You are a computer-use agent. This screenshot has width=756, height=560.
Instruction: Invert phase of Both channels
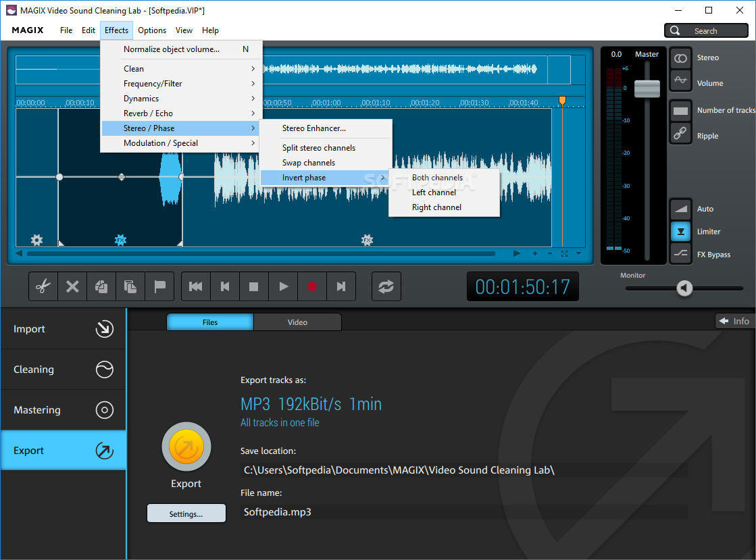click(x=444, y=178)
